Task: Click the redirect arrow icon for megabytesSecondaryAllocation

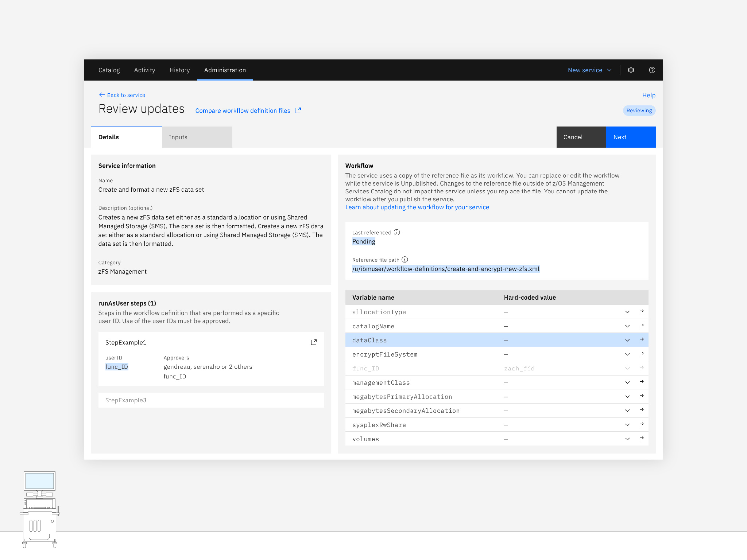Action: [x=642, y=411]
